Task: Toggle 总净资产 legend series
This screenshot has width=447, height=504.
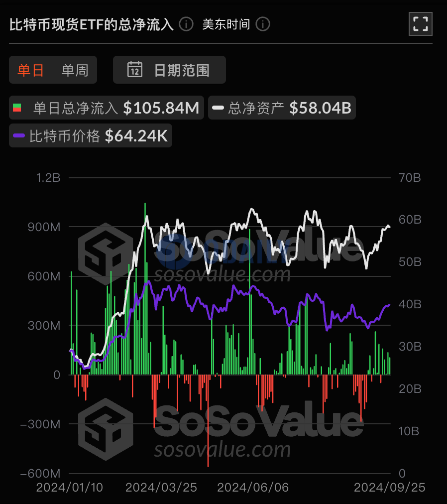Action: [x=282, y=108]
